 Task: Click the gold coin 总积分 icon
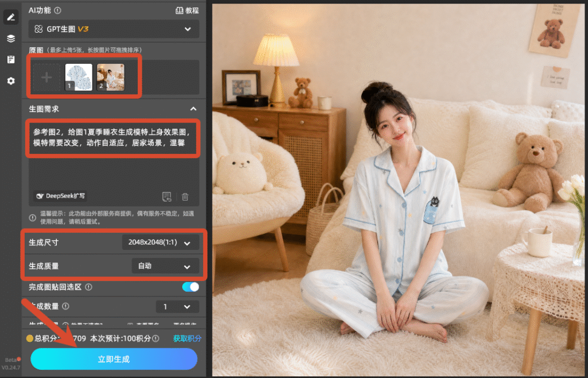(30, 338)
